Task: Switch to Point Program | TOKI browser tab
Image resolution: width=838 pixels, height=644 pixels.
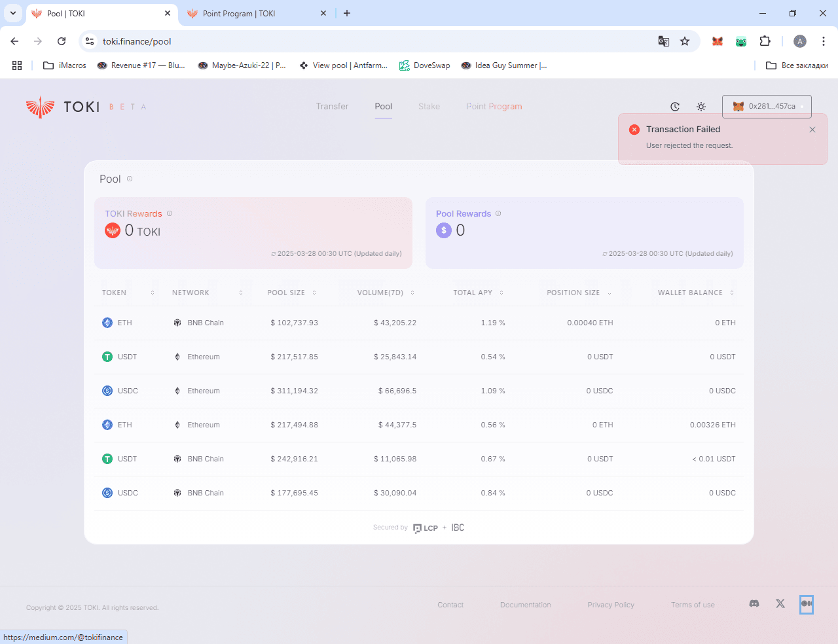Action: pyautogui.click(x=255, y=13)
